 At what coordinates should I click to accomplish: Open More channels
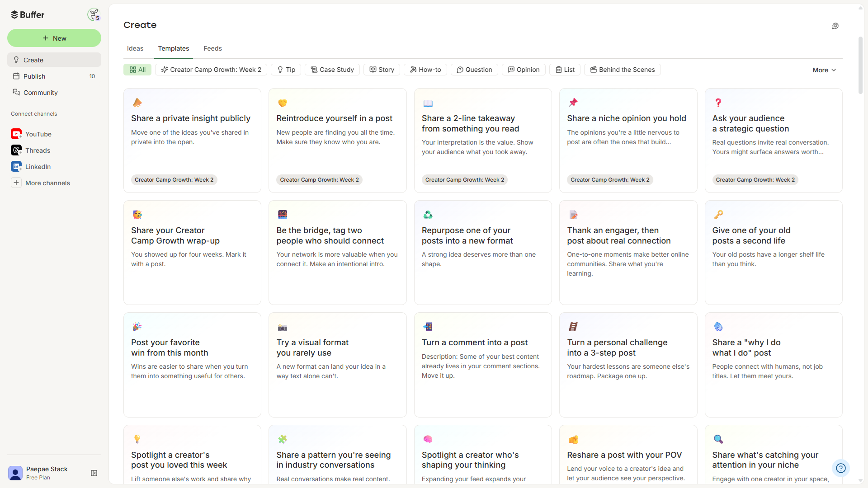54,183
